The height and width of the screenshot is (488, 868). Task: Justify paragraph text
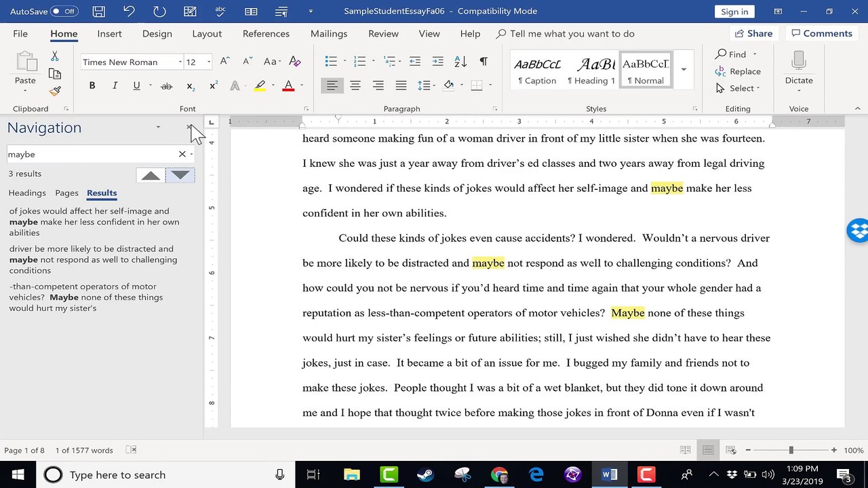tap(401, 85)
